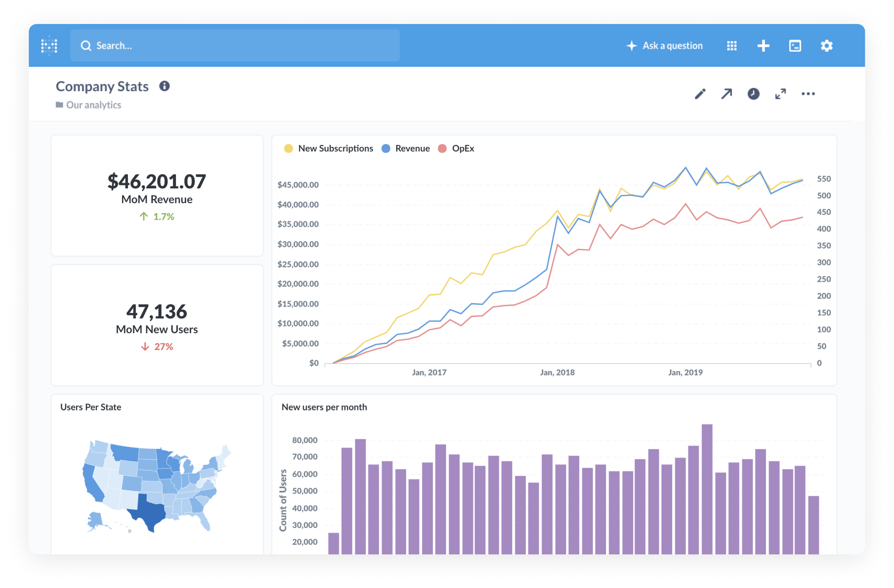The width and height of the screenshot is (894, 588).
Task: Click the add new plus icon
Action: pos(762,27)
